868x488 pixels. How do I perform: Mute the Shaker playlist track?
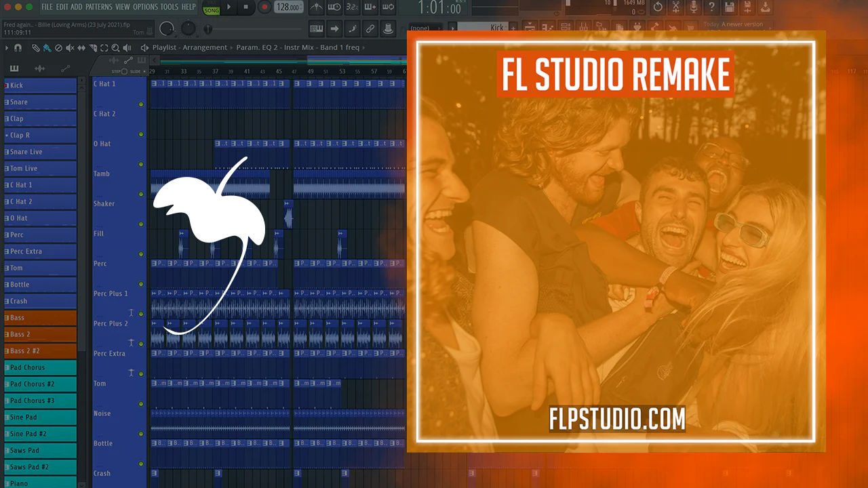141,224
